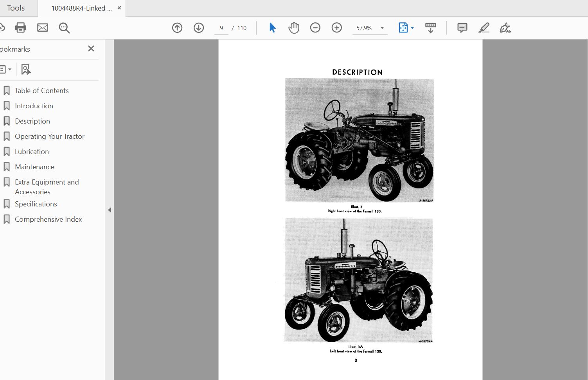Click caption 'Right front view of the Farmall 130'
588x380 pixels.
point(354,211)
